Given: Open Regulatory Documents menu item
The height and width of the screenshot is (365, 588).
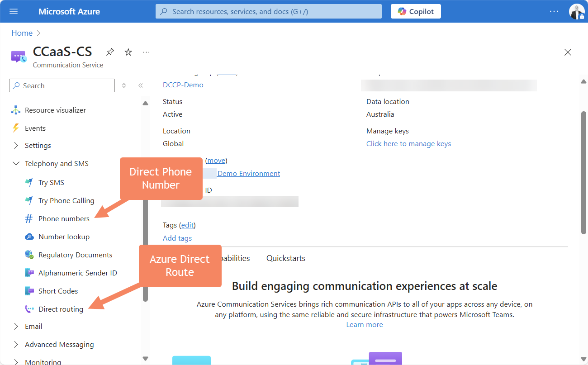Looking at the screenshot, I should (x=75, y=255).
